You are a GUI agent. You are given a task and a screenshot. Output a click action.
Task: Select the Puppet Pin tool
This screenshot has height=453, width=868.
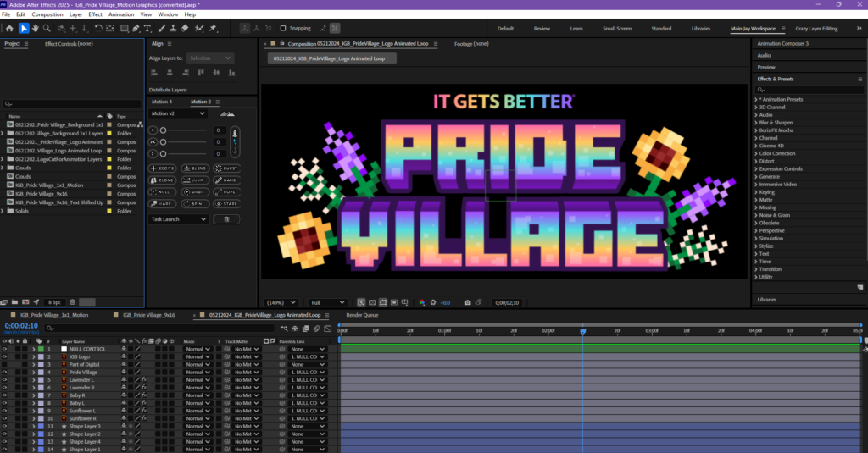point(213,28)
